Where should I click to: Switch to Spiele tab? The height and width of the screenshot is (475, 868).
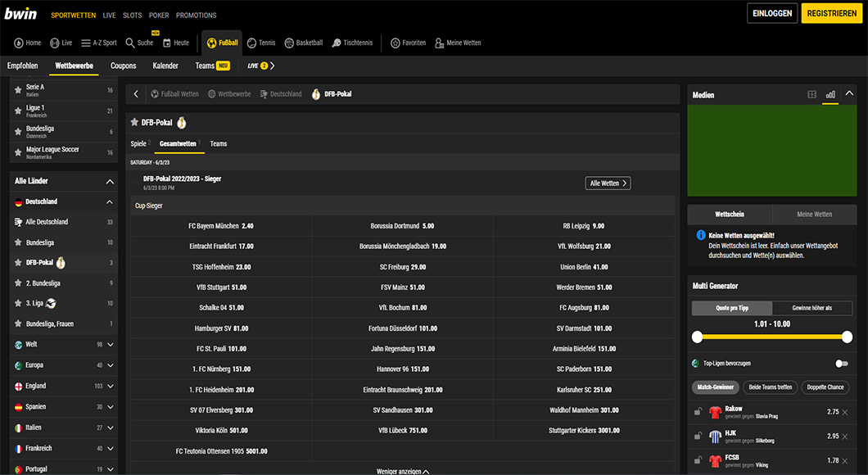click(x=140, y=143)
